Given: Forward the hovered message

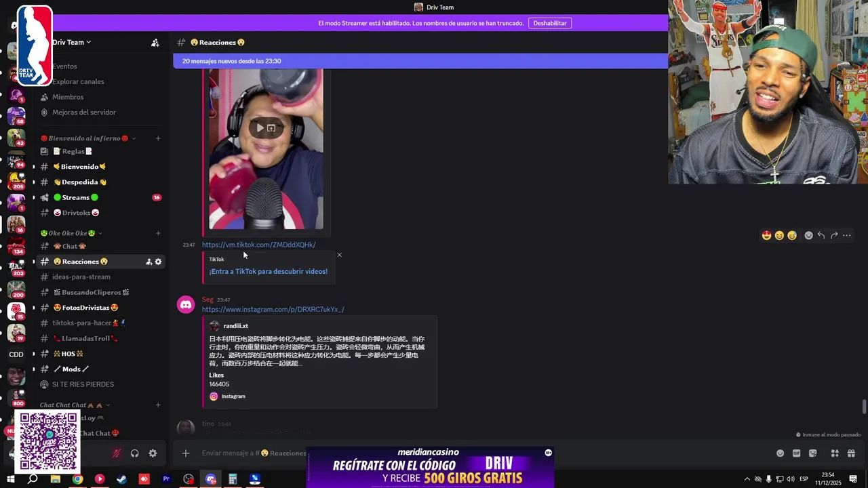Looking at the screenshot, I should tap(834, 235).
